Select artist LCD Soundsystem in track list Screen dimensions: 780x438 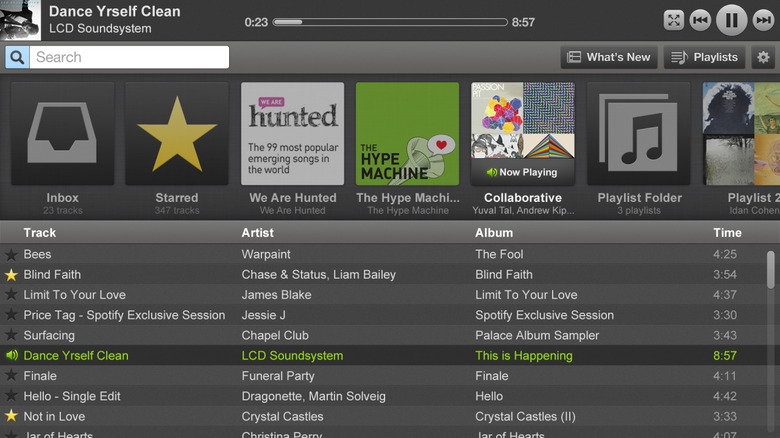[x=292, y=356]
